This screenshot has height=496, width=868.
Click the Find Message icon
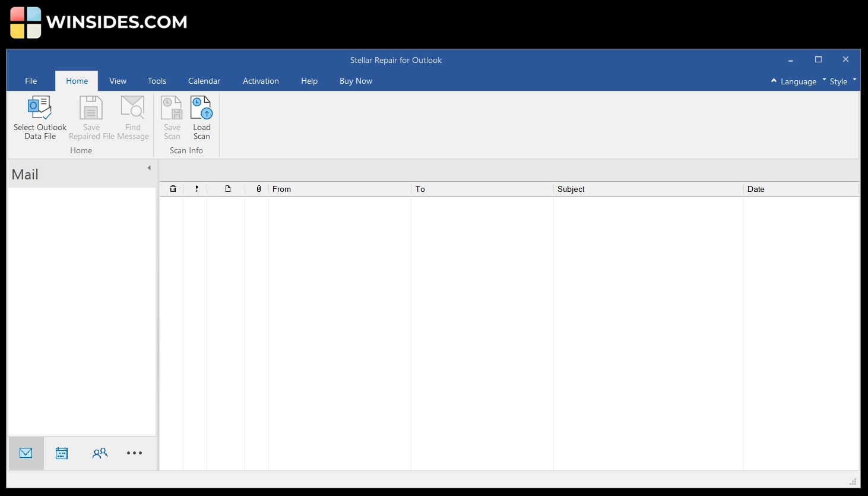[x=132, y=108]
